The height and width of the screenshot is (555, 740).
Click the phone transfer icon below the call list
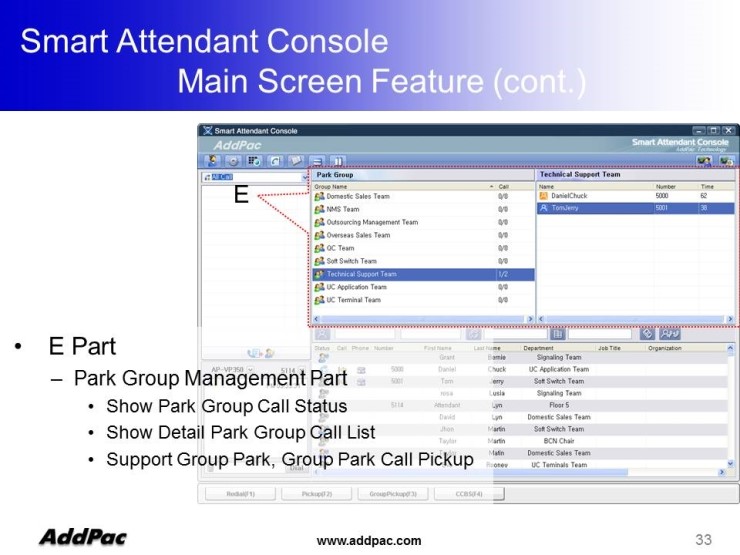pos(254,353)
